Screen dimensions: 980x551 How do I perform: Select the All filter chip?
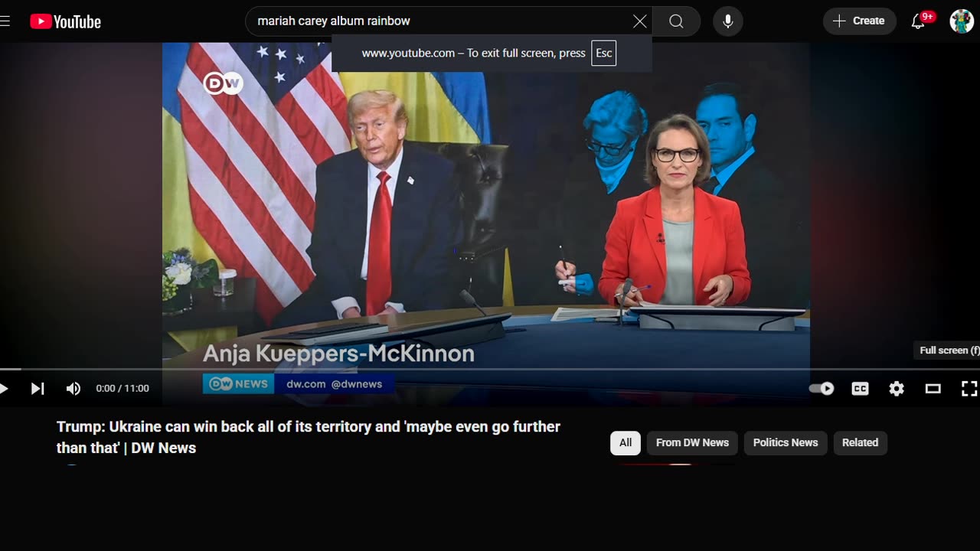tap(626, 443)
